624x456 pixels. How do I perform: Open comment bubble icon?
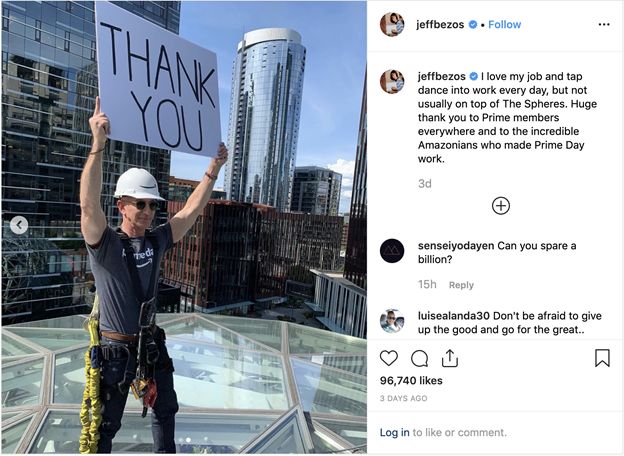coord(419,359)
